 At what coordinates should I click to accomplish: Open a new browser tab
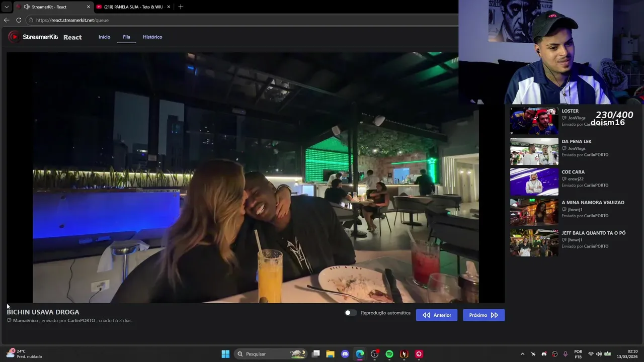tap(181, 7)
